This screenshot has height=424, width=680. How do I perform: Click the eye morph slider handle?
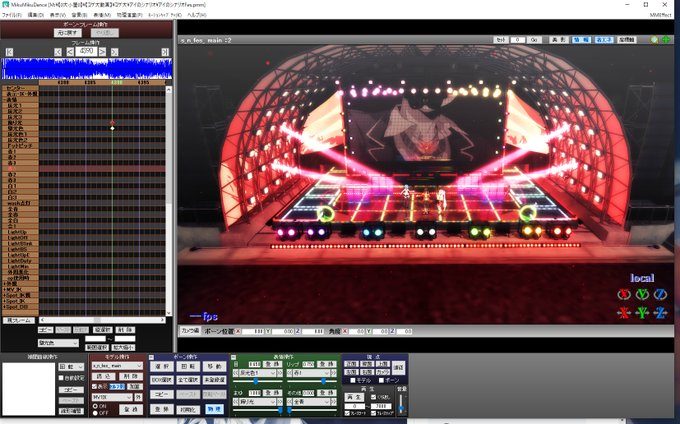pyautogui.click(x=256, y=381)
